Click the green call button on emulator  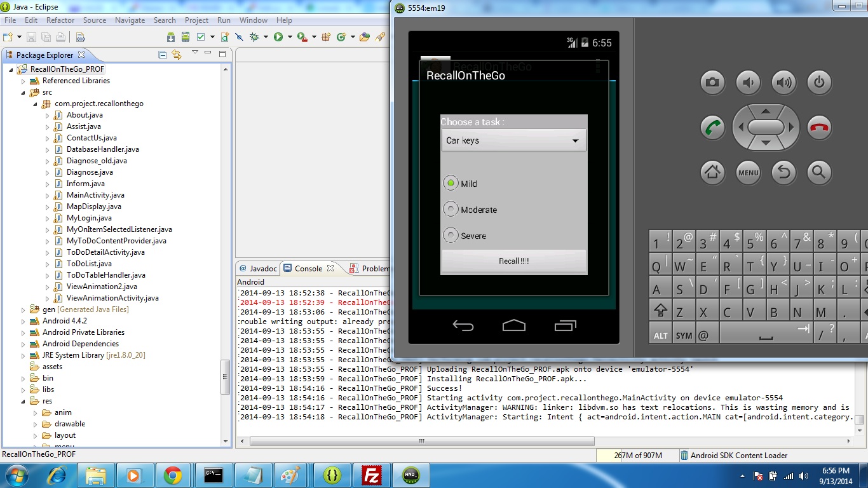click(713, 127)
